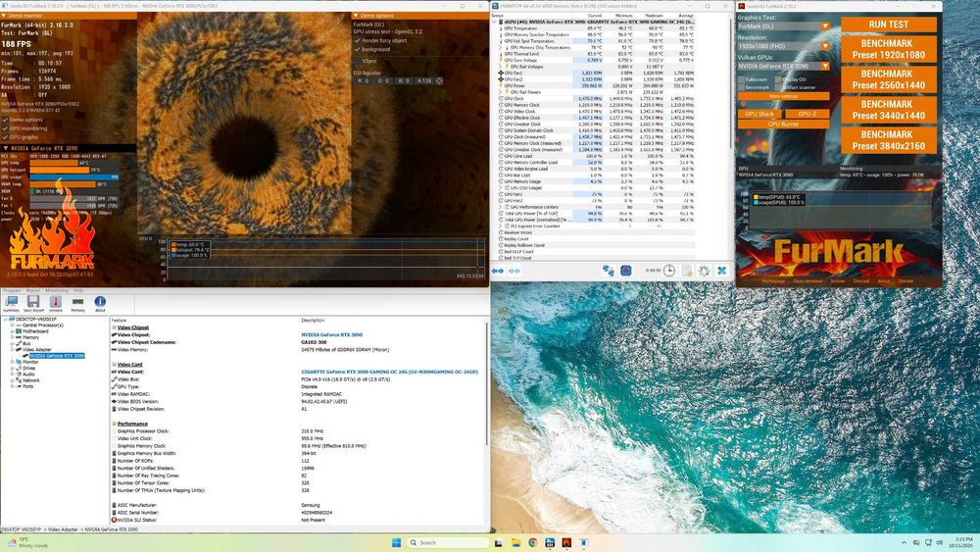Open the Monitoring menu
The image size is (980, 552).
pyautogui.click(x=57, y=290)
